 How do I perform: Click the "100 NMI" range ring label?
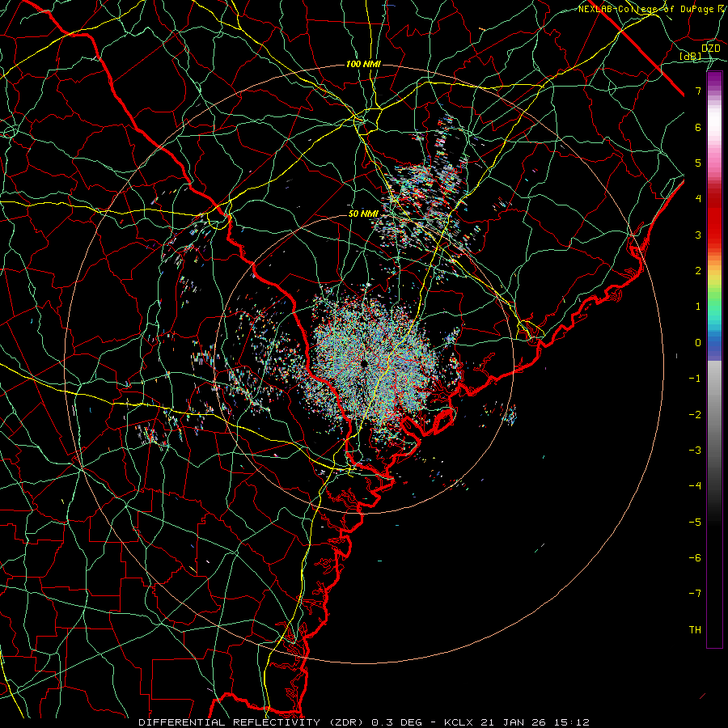click(x=363, y=64)
